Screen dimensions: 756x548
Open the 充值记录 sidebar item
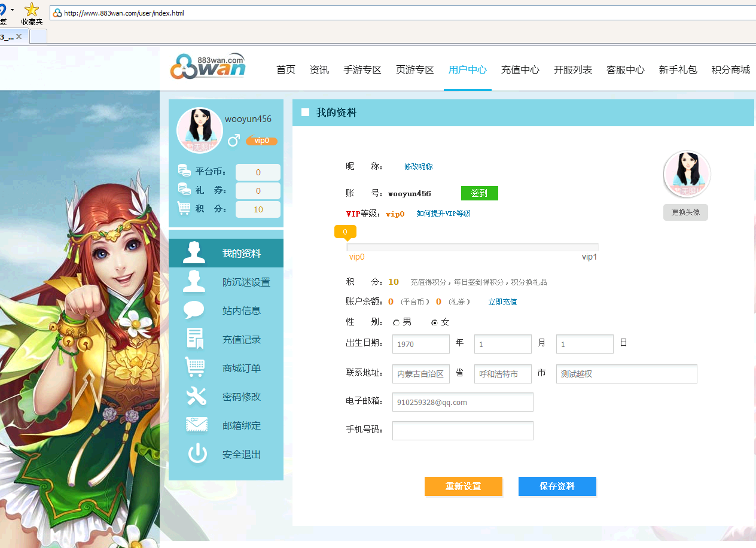coord(226,339)
